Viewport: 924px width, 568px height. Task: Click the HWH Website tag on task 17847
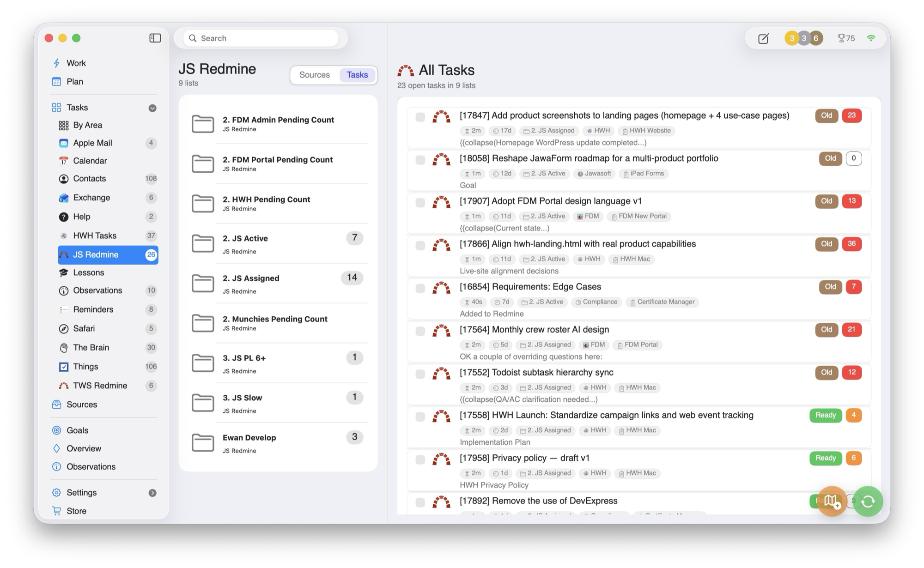click(x=646, y=131)
